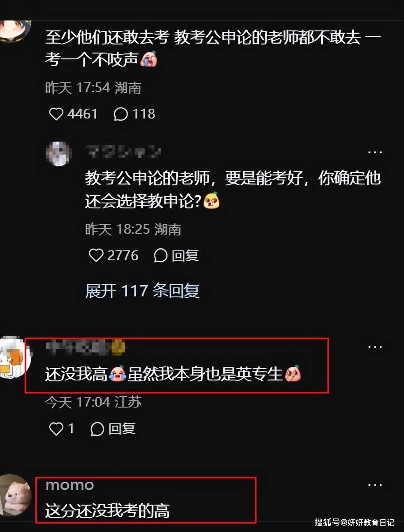This screenshot has width=404, height=532.
Task: Like the comment with 4461 likes
Action: point(56,114)
